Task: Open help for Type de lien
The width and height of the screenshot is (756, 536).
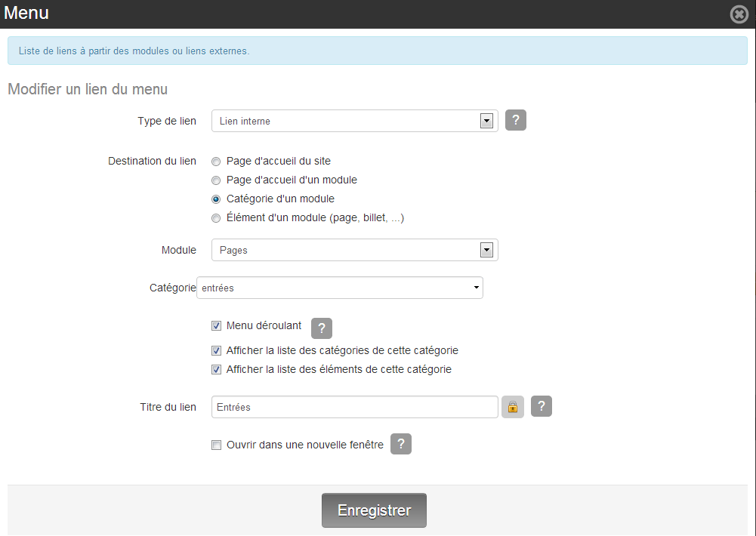Action: pos(515,120)
